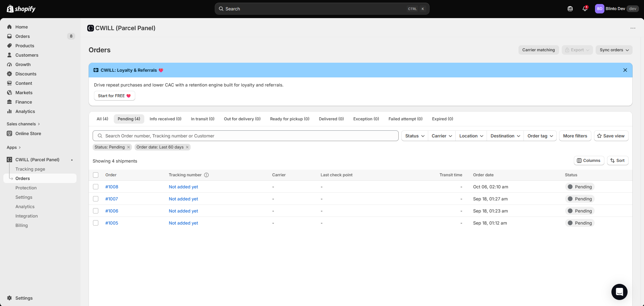Open order #1008 link
Viewport: 644px width, 306px height.
pyautogui.click(x=112, y=187)
